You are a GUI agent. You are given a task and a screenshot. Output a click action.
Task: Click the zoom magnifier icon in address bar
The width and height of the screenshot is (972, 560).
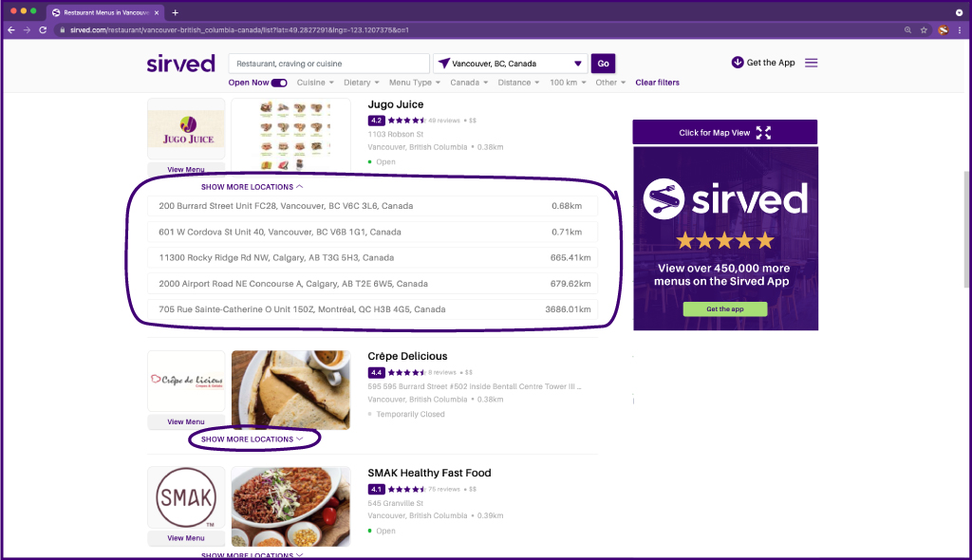tap(907, 29)
